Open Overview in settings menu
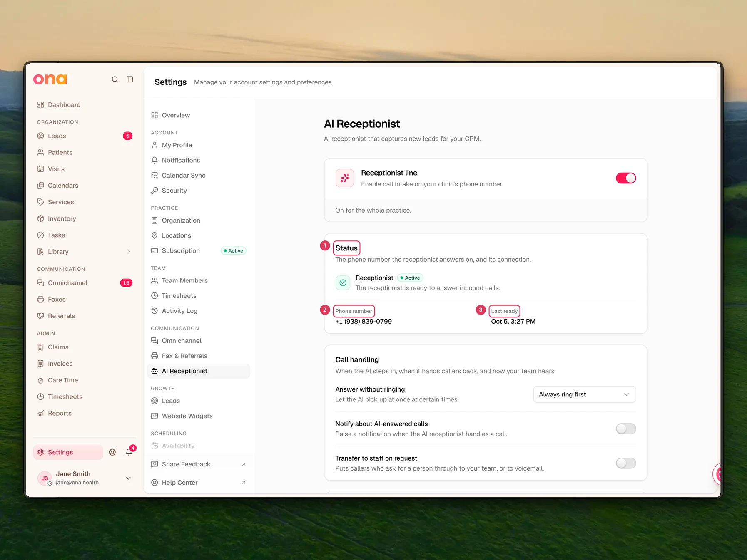The height and width of the screenshot is (560, 747). 199,115
